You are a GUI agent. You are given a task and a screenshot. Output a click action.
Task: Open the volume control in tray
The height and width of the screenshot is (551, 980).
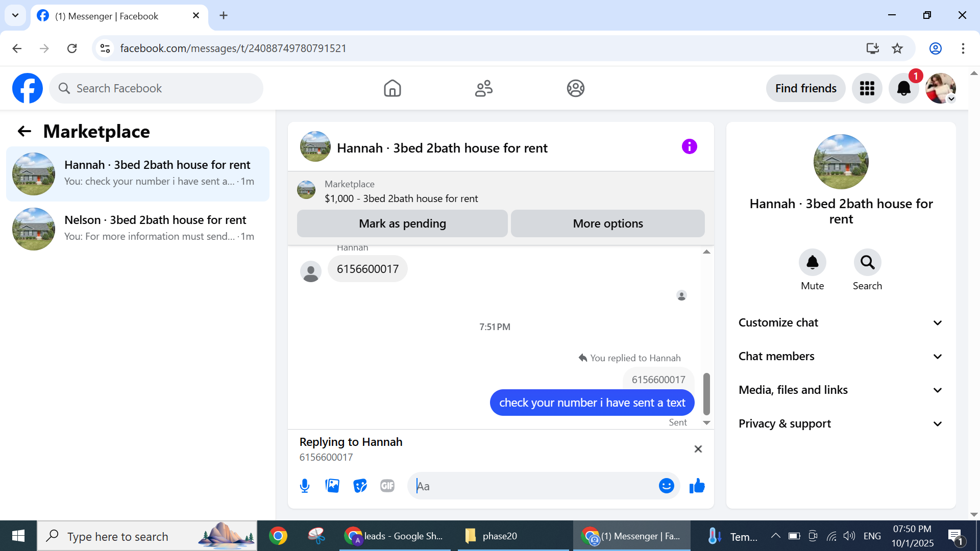(849, 536)
